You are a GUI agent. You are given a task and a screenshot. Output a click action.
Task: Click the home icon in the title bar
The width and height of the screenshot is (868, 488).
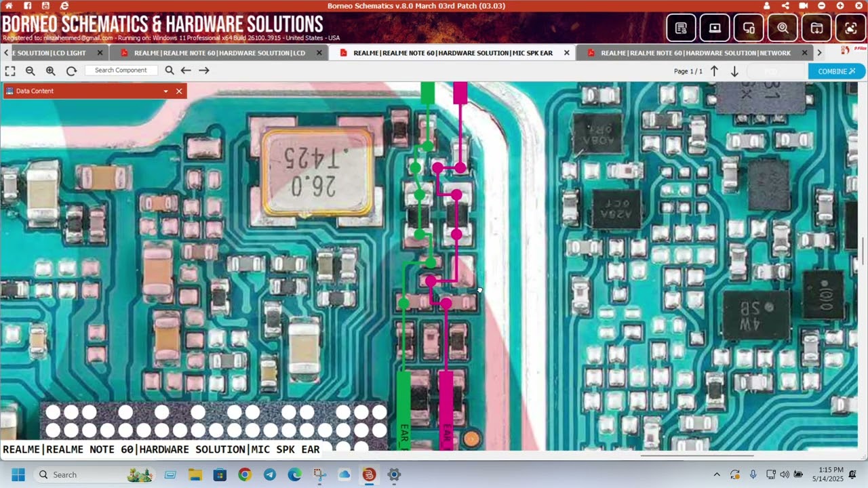point(9,5)
